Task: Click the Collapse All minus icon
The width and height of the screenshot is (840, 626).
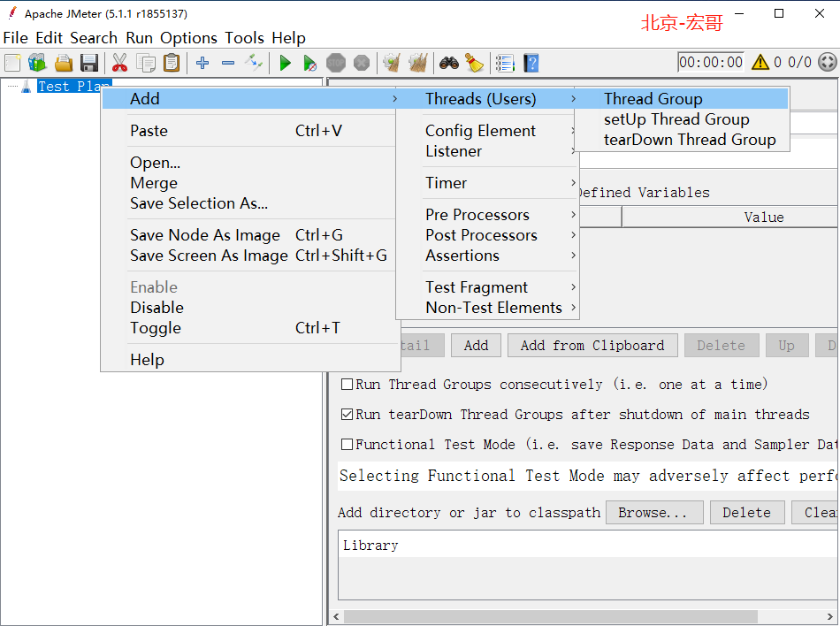Action: pyautogui.click(x=228, y=63)
